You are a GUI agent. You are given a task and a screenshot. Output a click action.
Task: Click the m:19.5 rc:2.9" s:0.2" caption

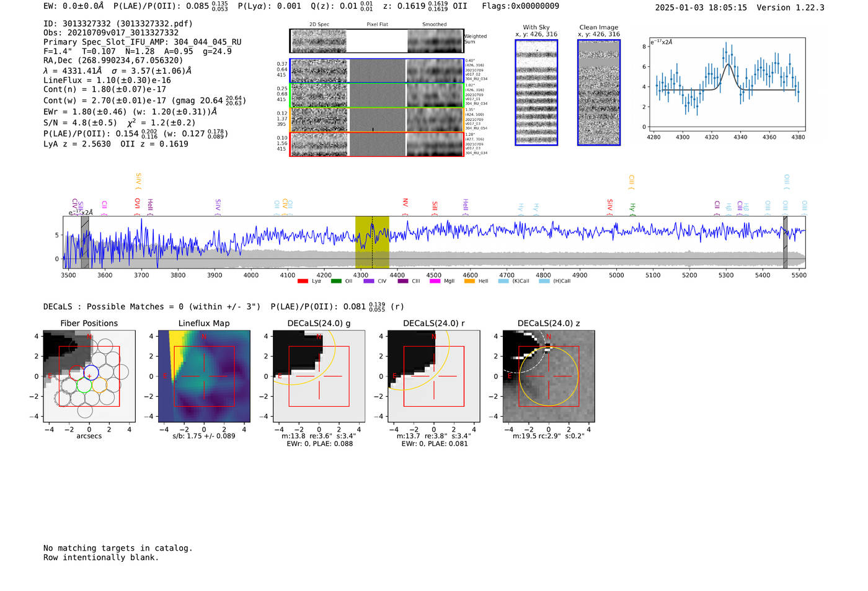click(x=549, y=436)
